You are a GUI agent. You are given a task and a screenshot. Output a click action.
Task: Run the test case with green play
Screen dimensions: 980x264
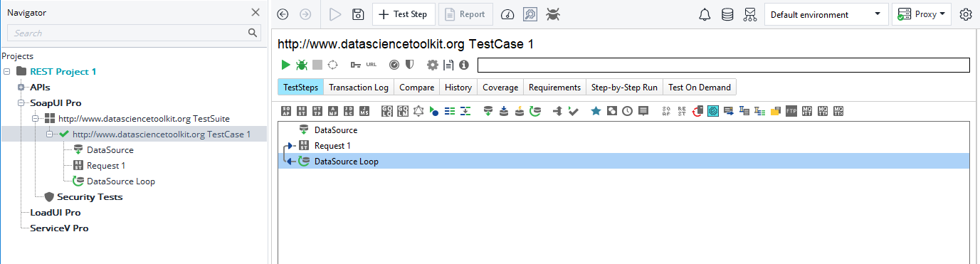[x=285, y=65]
